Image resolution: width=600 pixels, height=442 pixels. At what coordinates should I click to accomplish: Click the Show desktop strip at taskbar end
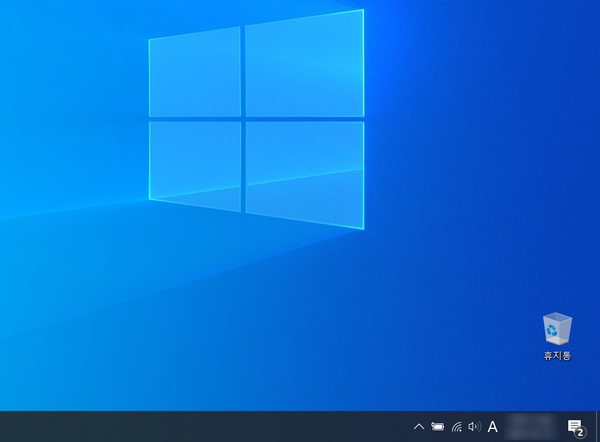[598, 427]
